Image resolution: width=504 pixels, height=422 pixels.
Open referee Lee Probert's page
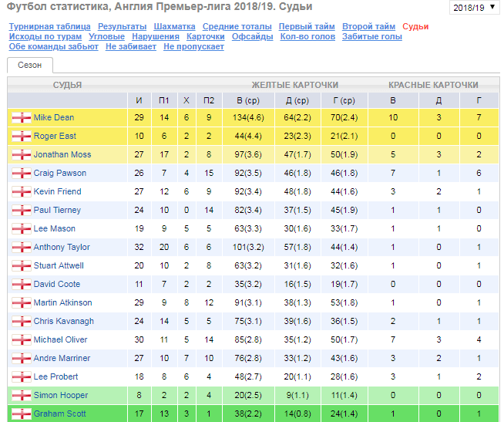point(56,376)
